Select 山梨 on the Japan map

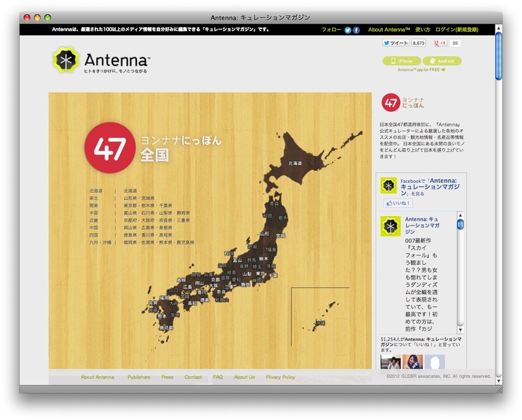click(x=247, y=274)
